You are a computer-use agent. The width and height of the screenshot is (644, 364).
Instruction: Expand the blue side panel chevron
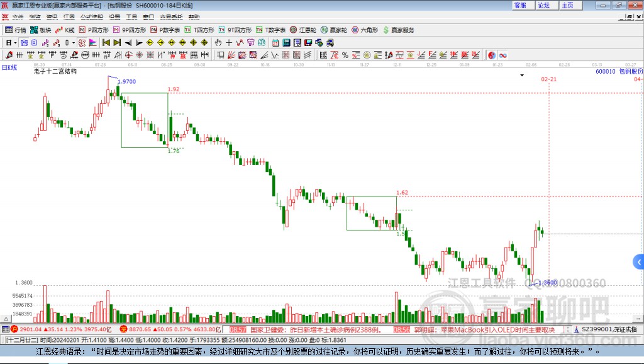[639, 262]
